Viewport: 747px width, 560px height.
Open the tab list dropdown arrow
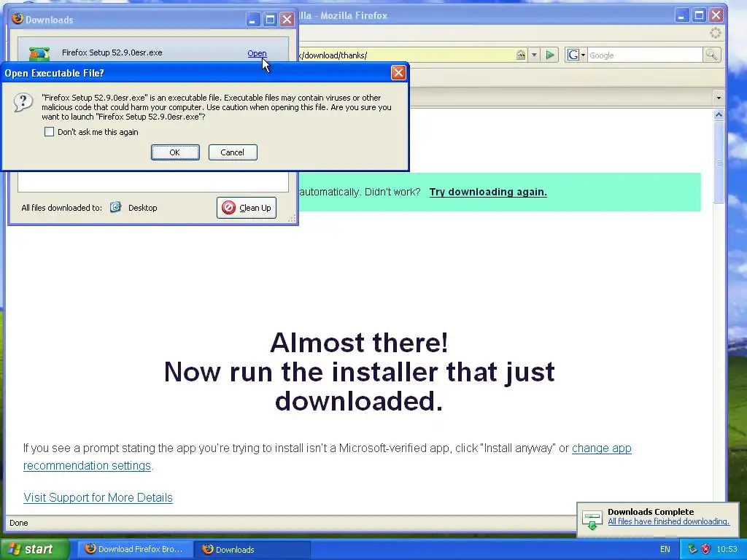719,98
